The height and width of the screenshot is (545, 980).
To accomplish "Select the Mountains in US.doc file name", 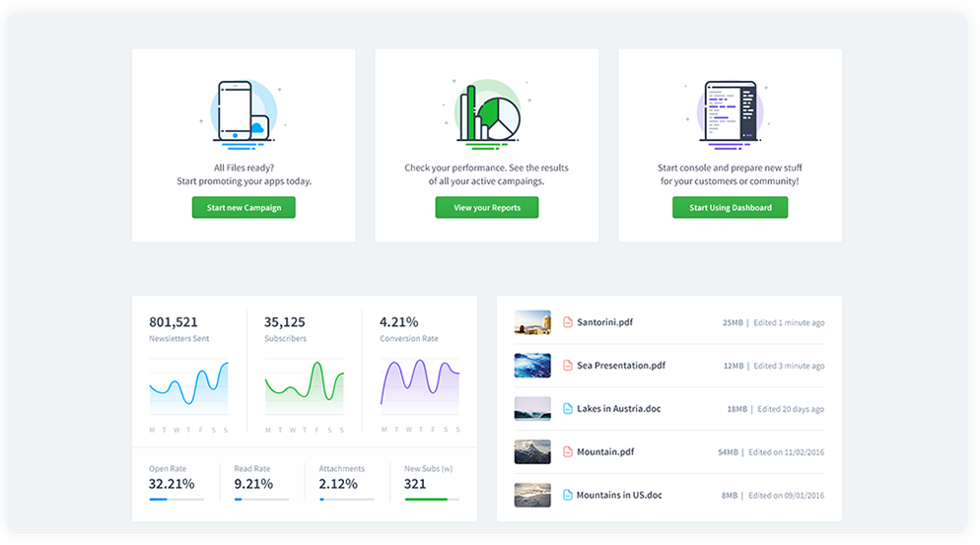I will (x=619, y=495).
